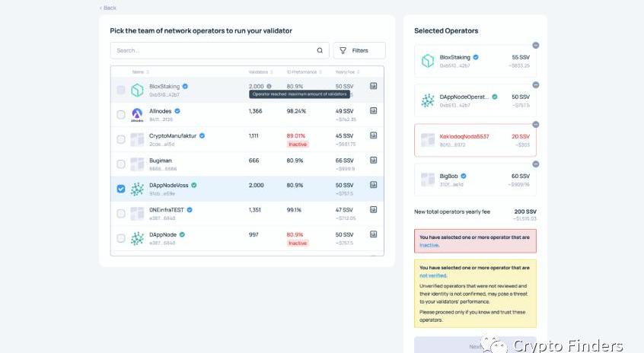The height and width of the screenshot is (353, 644).
Task: Check the Allnodes operator checkbox
Action: point(121,115)
